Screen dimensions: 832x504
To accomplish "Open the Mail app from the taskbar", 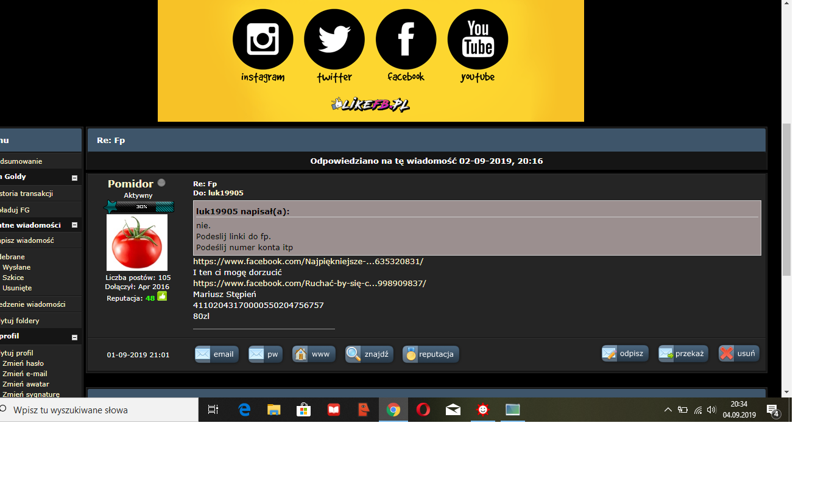I will (453, 410).
